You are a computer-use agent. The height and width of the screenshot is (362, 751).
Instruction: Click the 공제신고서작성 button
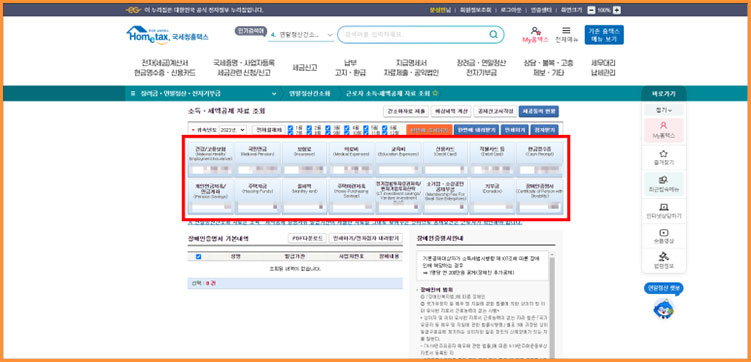494,111
